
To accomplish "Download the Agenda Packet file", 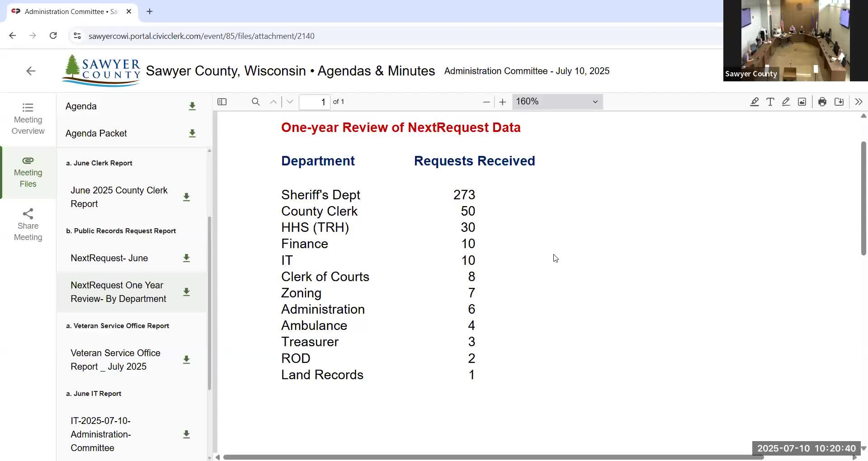I will (192, 133).
